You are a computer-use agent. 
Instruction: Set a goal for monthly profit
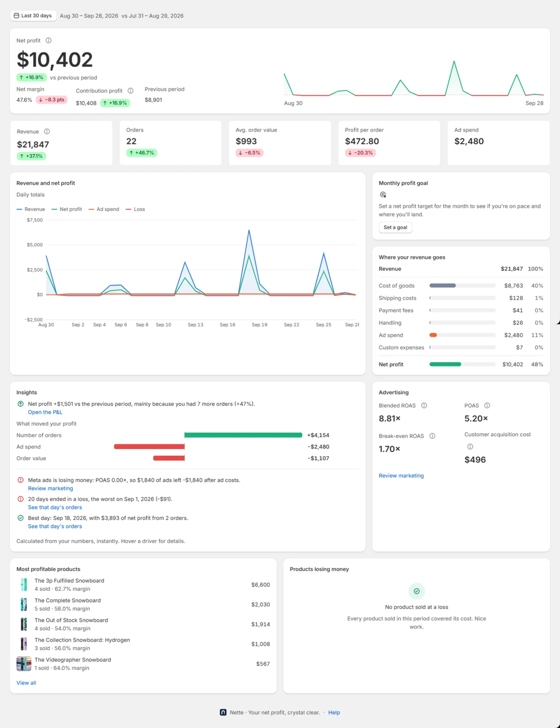point(395,227)
